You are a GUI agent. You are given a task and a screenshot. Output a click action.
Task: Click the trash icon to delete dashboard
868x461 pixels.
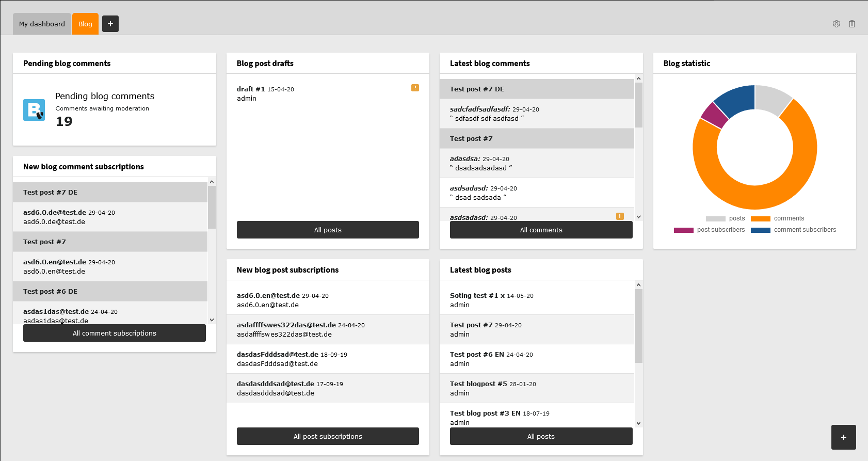point(852,24)
